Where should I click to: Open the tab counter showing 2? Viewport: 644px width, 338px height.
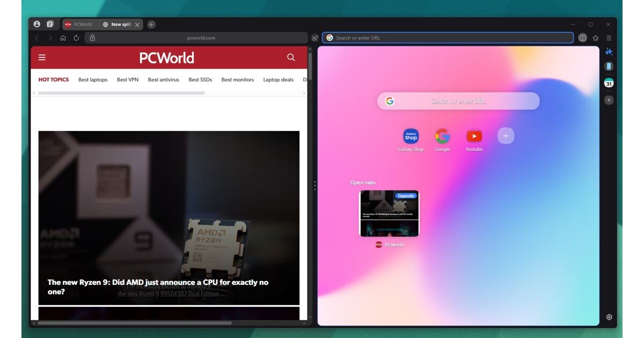point(50,24)
